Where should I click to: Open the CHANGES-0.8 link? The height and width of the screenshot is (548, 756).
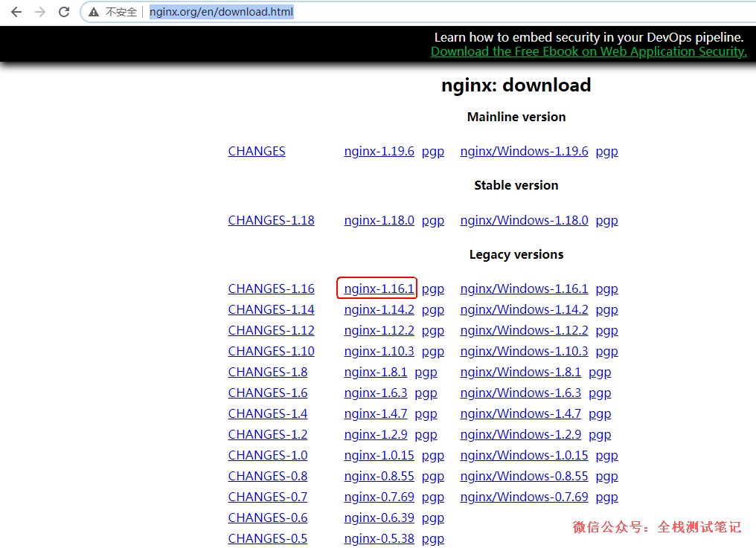[268, 476]
